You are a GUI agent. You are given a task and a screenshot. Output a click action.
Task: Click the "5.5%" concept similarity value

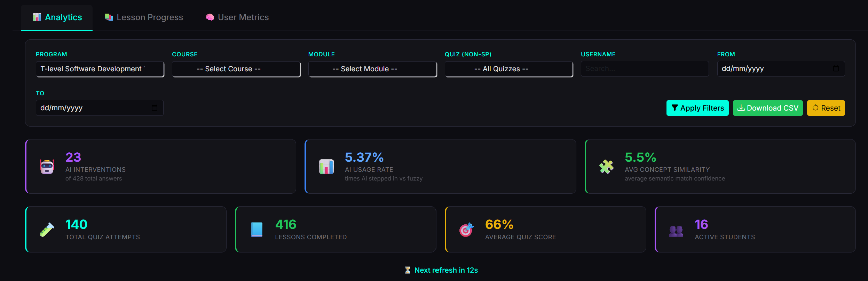[x=640, y=158]
